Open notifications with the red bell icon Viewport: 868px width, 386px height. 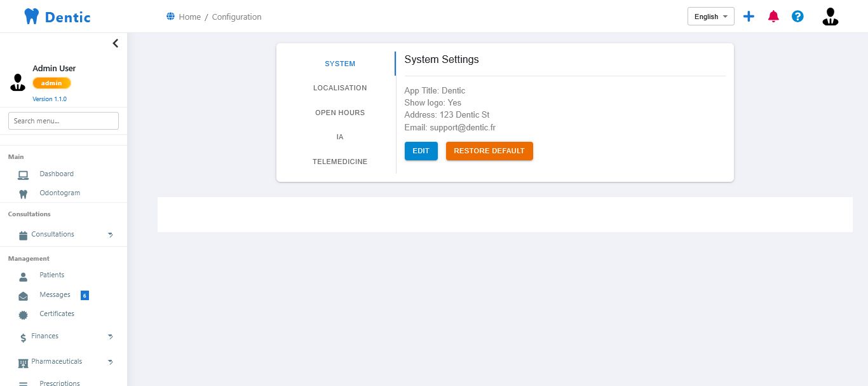point(773,17)
